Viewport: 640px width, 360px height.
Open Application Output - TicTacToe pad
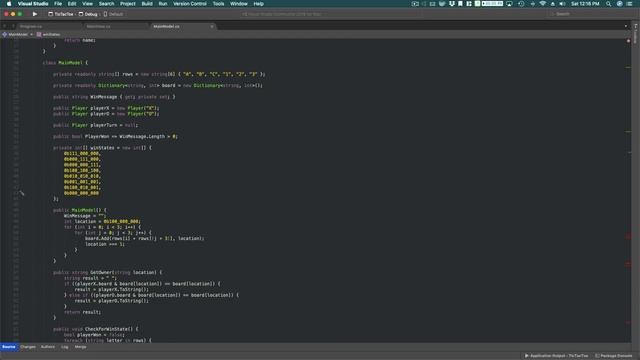click(x=557, y=356)
